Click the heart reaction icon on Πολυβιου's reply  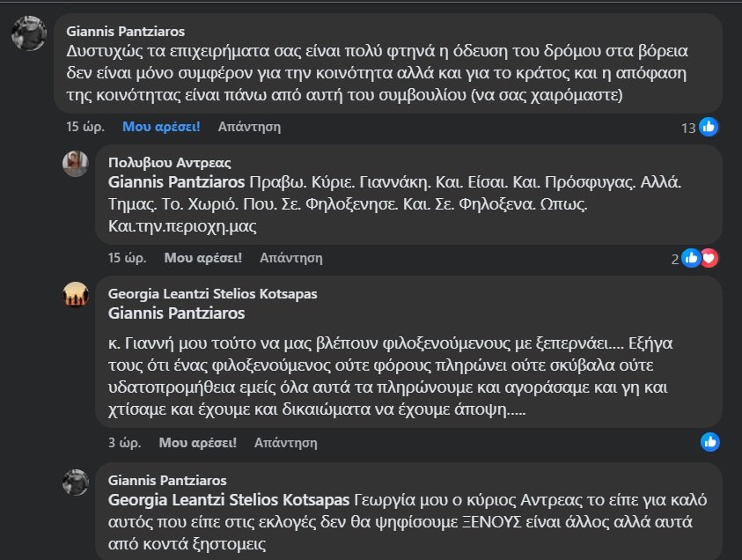(x=709, y=258)
